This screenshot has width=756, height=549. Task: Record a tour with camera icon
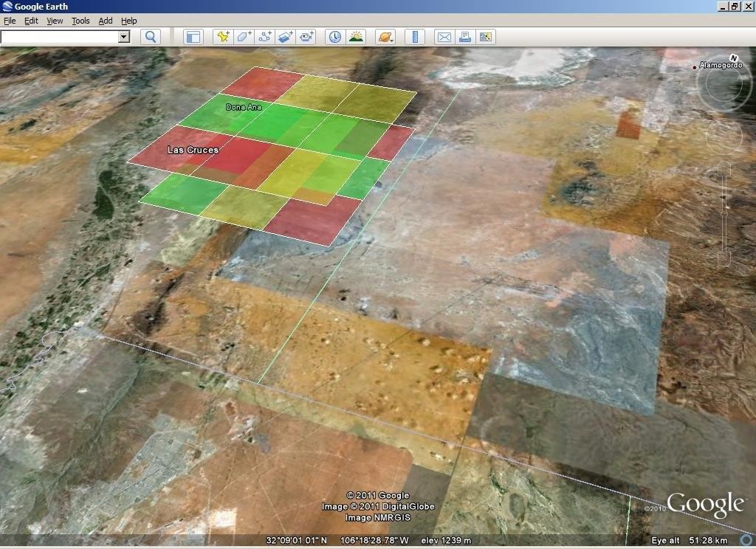click(x=306, y=37)
